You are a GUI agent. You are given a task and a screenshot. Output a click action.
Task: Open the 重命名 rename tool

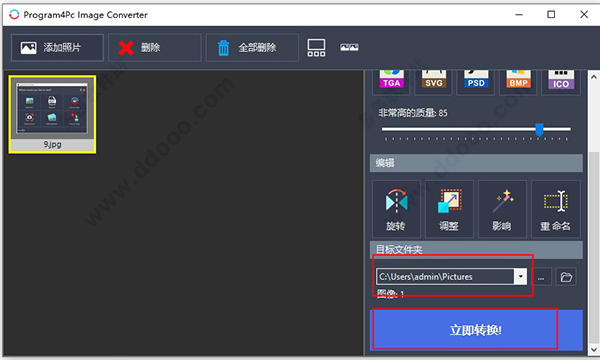556,209
